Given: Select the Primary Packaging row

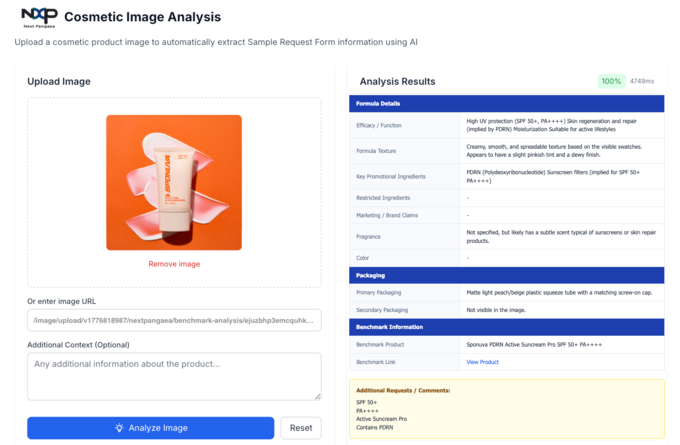Looking at the screenshot, I should [506, 293].
